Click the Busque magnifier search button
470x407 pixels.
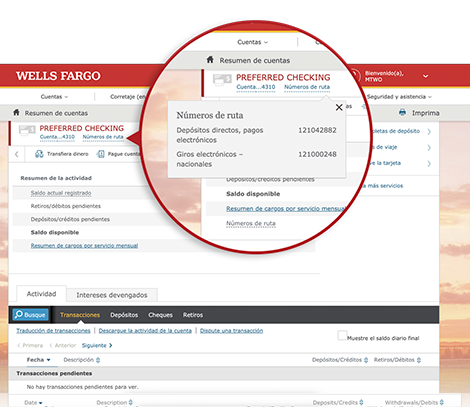pos(30,315)
